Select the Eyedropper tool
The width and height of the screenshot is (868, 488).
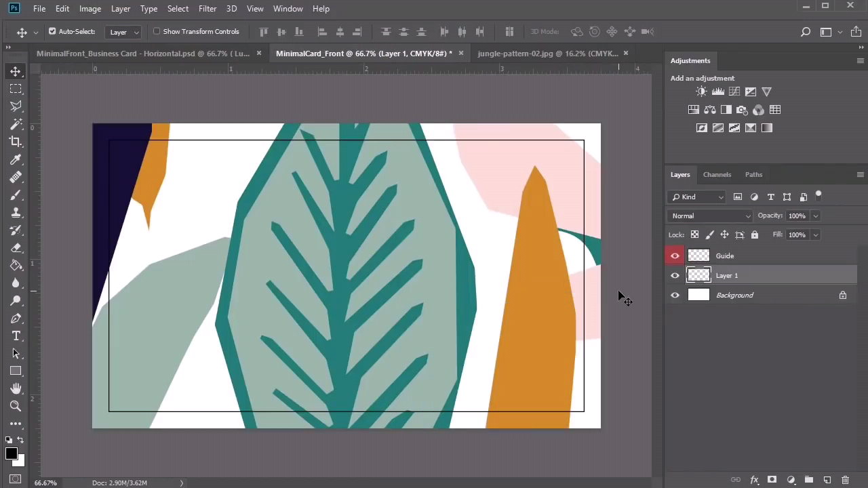point(16,159)
